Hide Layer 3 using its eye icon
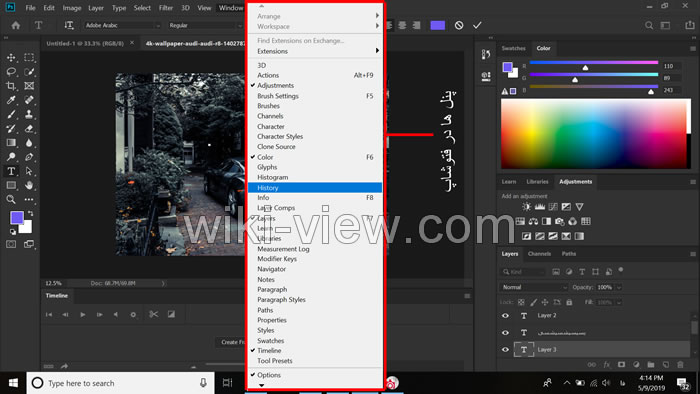700x394 pixels. [x=505, y=350]
